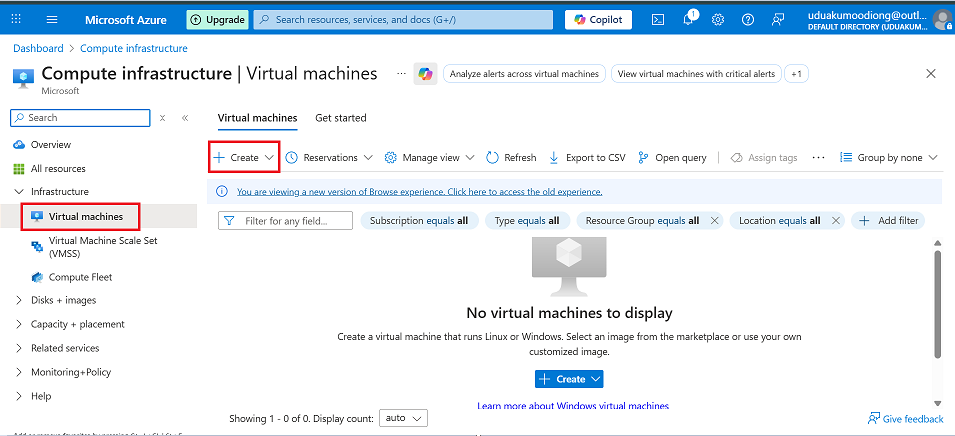Remove the Resource Group filter with X
The width and height of the screenshot is (955, 436).
click(x=714, y=220)
